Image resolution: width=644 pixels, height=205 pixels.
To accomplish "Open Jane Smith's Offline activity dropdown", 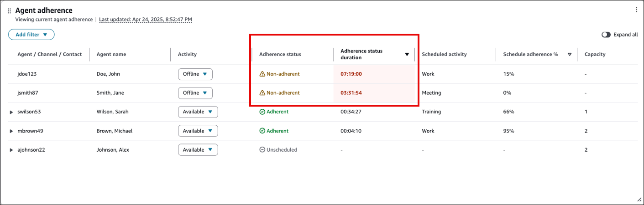I will point(195,93).
